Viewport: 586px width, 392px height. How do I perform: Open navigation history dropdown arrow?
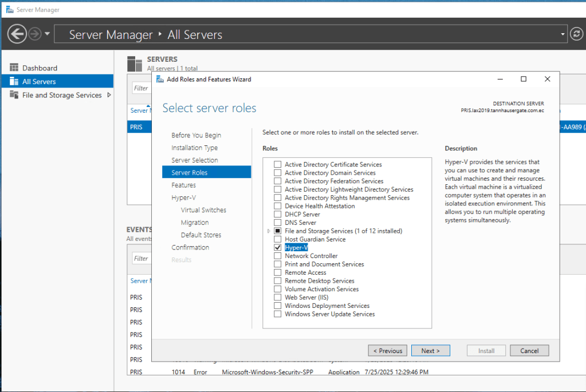tap(47, 34)
